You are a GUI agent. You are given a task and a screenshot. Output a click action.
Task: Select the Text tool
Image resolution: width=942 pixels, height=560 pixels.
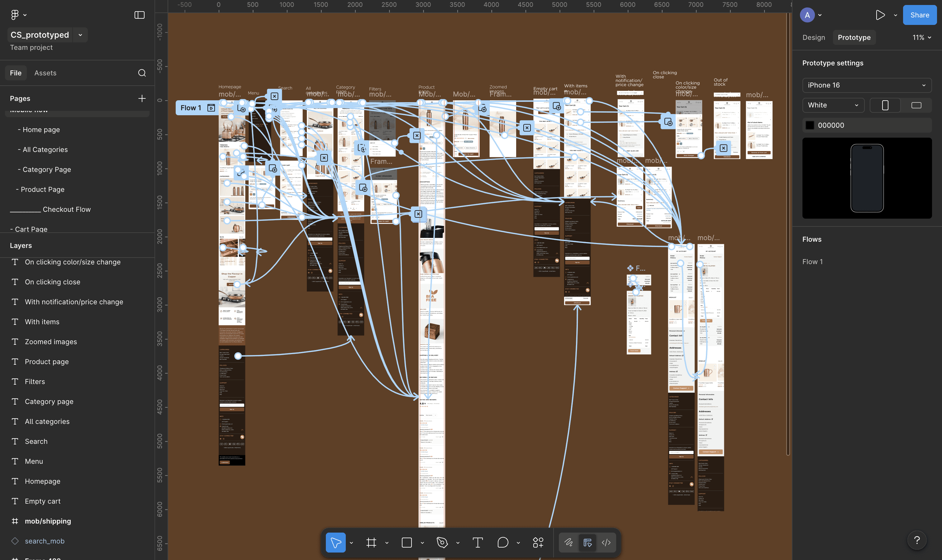pyautogui.click(x=478, y=543)
